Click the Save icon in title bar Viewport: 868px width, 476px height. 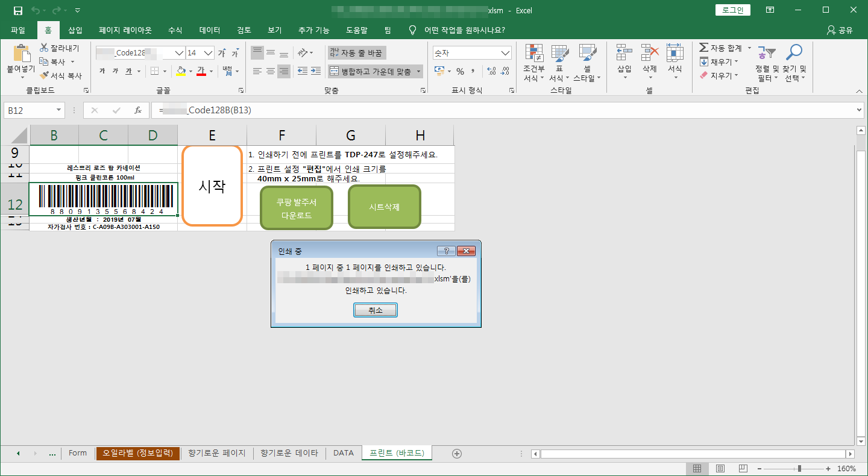tap(17, 10)
